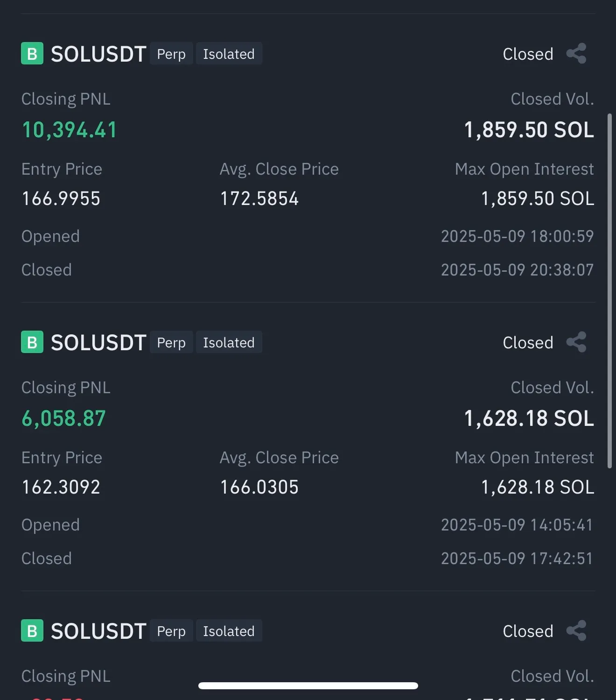Share the trade with 10,394.41 PNL

coord(576,54)
